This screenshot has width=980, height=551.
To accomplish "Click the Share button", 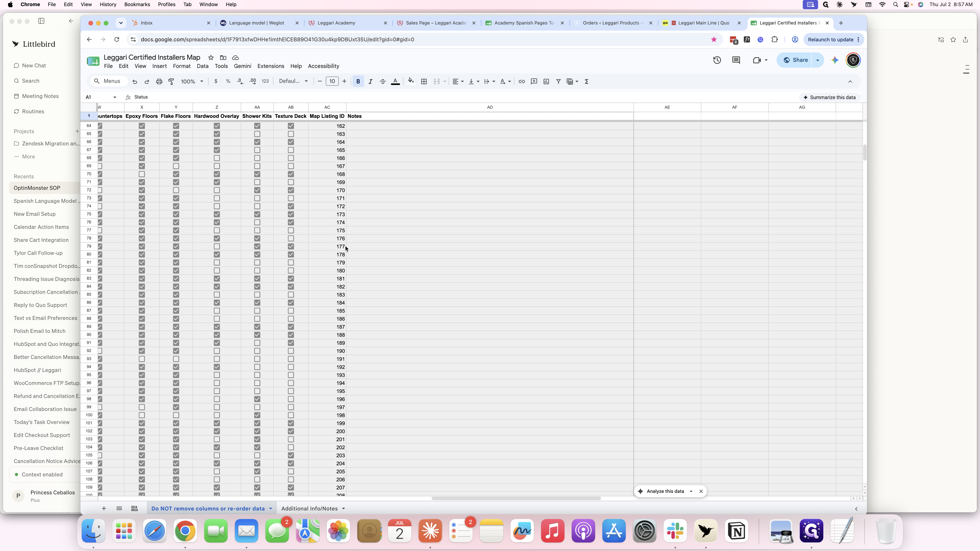I will [x=795, y=60].
